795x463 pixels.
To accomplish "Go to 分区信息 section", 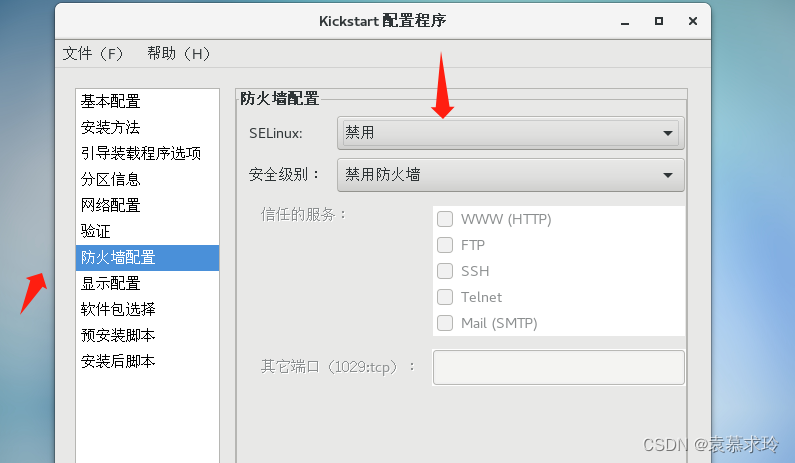I will [147, 180].
